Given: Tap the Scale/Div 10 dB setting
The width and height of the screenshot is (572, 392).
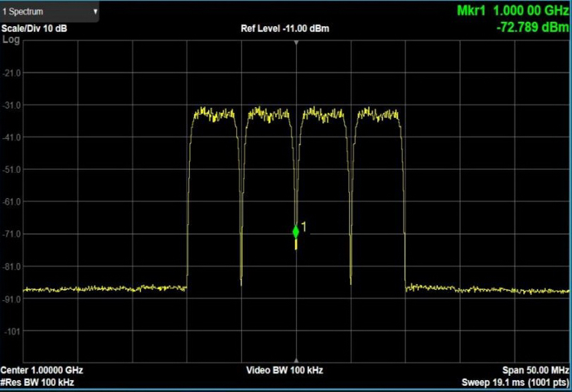Looking at the screenshot, I should click(x=34, y=29).
